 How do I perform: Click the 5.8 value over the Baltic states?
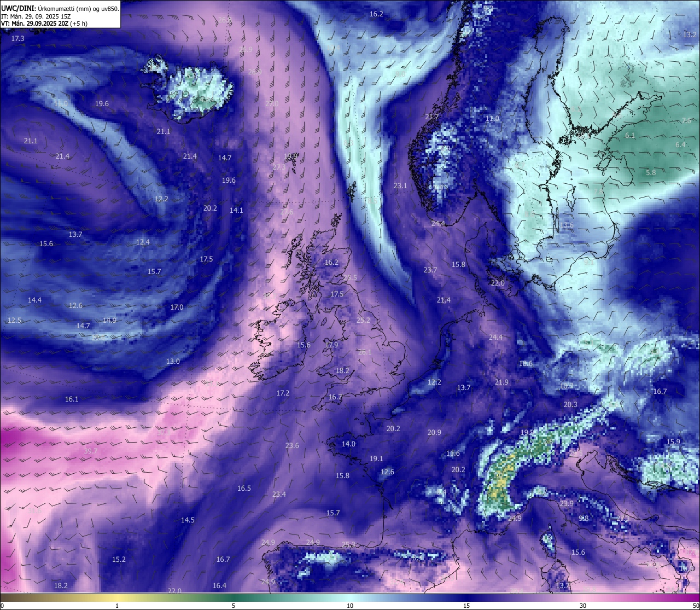pos(651,173)
